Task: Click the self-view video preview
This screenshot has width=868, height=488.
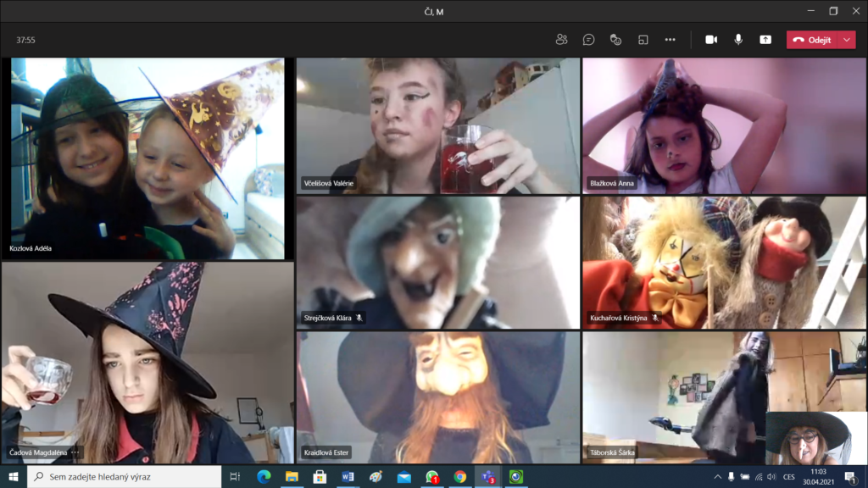Action: (816, 438)
